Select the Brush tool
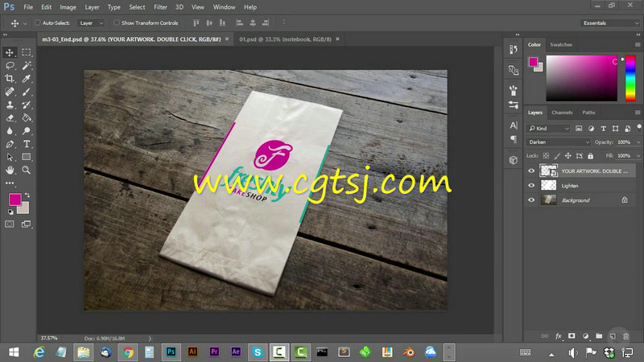This screenshot has width=644, height=362. tap(27, 92)
